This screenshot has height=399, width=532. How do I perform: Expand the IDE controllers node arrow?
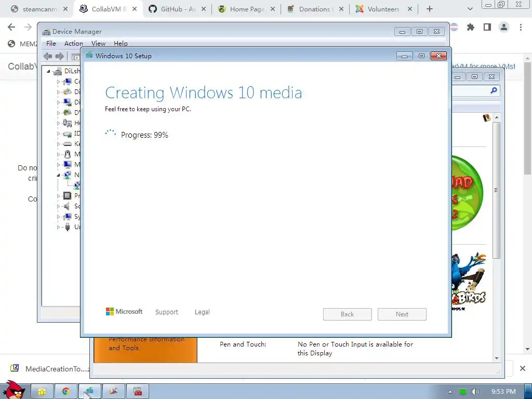[58, 134]
